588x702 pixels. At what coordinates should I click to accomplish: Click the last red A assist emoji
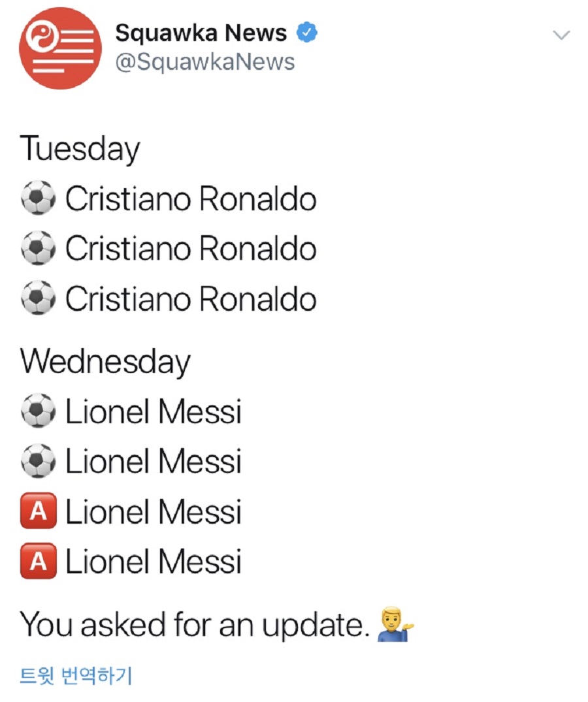point(39,562)
